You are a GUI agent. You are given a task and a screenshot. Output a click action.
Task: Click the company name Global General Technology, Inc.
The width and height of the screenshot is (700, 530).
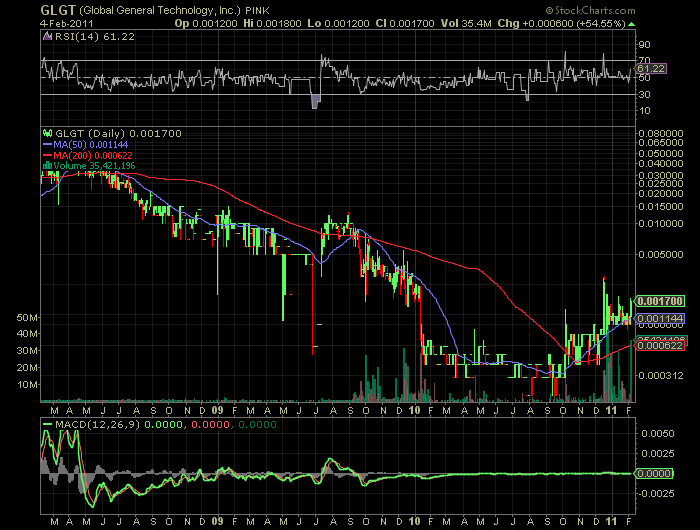(x=160, y=10)
